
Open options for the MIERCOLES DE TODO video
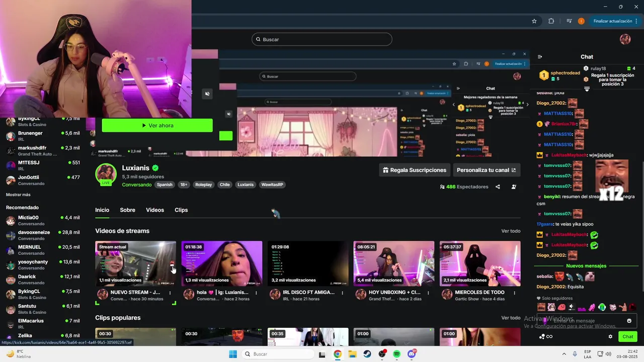tap(514, 293)
